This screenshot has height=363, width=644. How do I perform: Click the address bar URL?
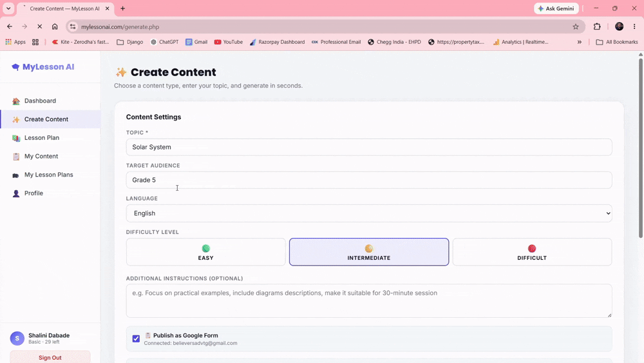(x=120, y=26)
